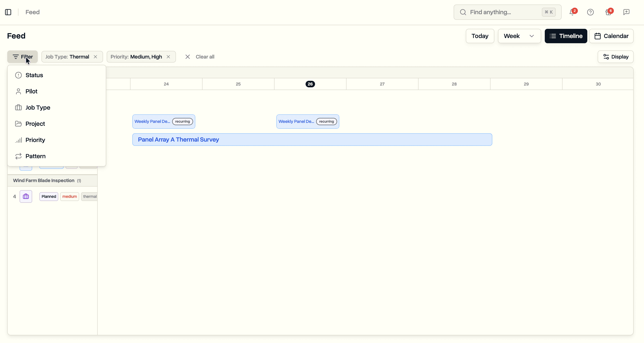The height and width of the screenshot is (343, 644).
Task: Click the feedback message-plus icon
Action: coord(626,12)
